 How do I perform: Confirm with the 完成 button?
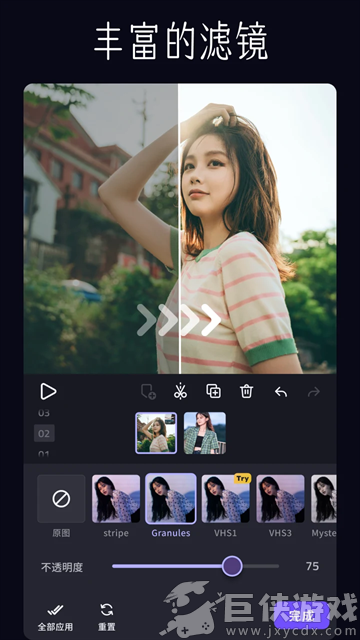(301, 615)
